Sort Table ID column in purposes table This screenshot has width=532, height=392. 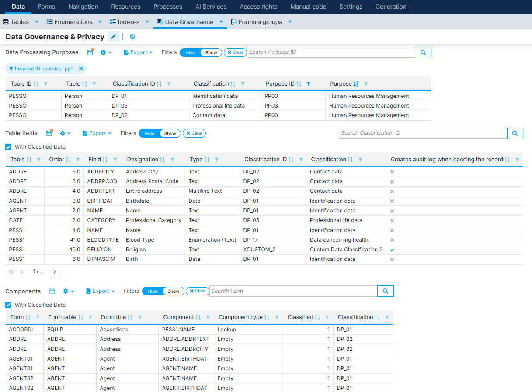tap(36, 84)
